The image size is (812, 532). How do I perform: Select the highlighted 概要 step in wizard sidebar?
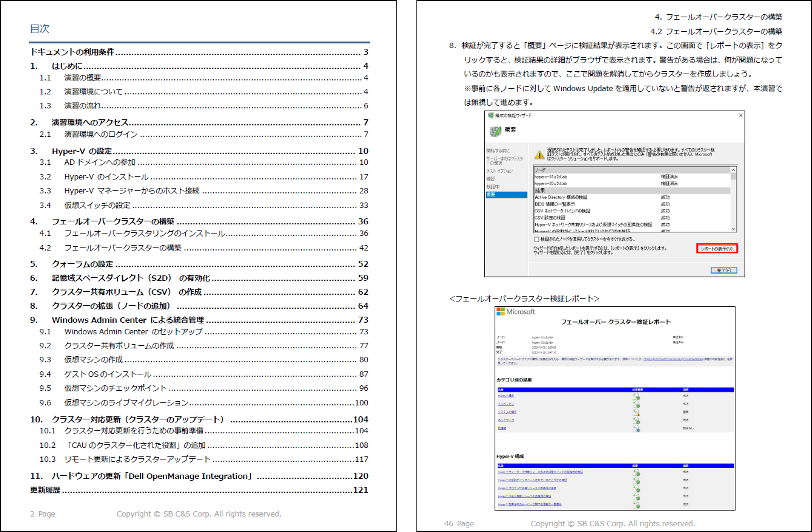pos(506,195)
